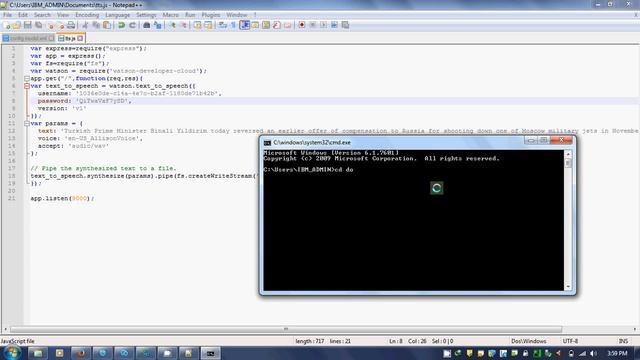Screen dimensions: 640x360
Task: Switch to the tts.js tab
Action: [x=70, y=38]
